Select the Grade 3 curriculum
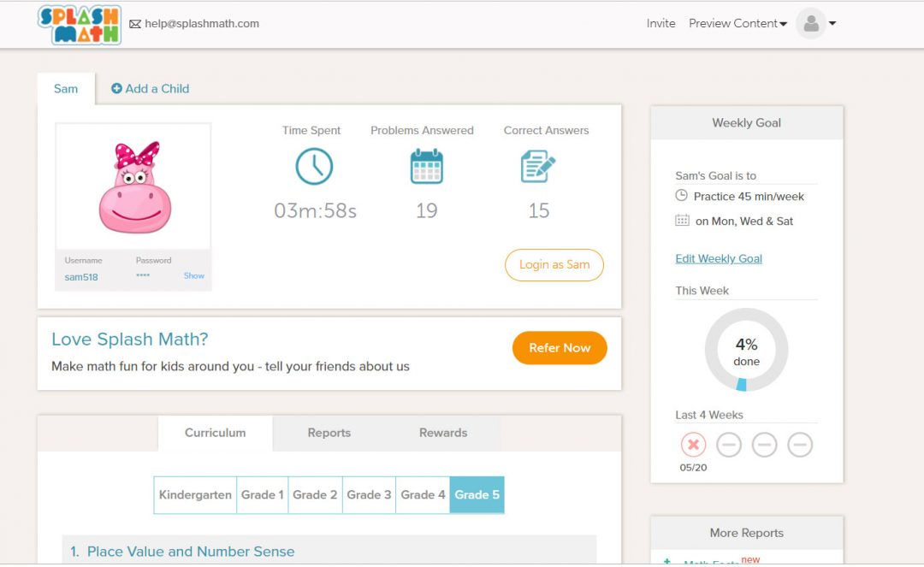 [x=369, y=495]
